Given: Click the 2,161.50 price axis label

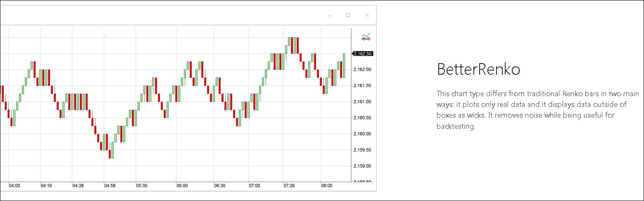Looking at the screenshot, I should coord(362,85).
